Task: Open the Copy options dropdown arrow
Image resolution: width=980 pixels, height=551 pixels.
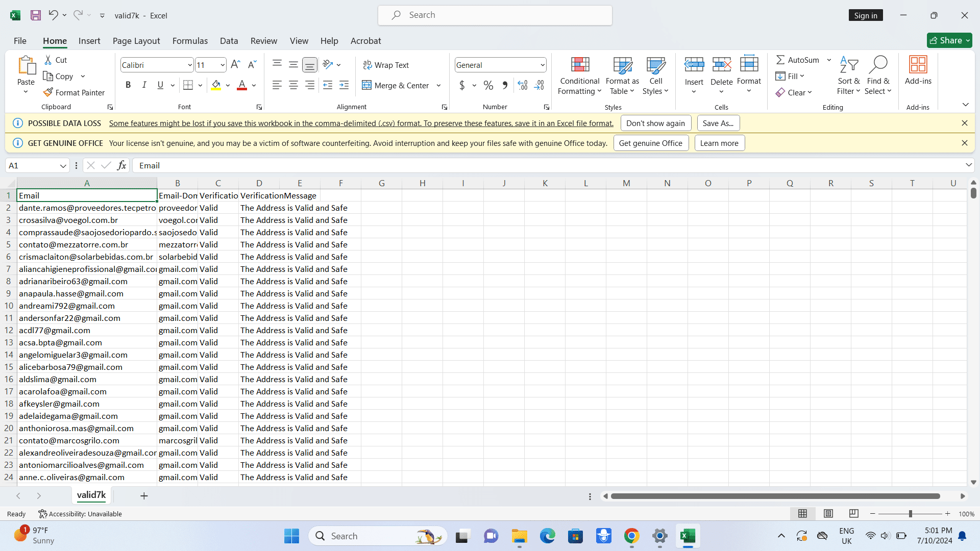Action: pos(83,77)
